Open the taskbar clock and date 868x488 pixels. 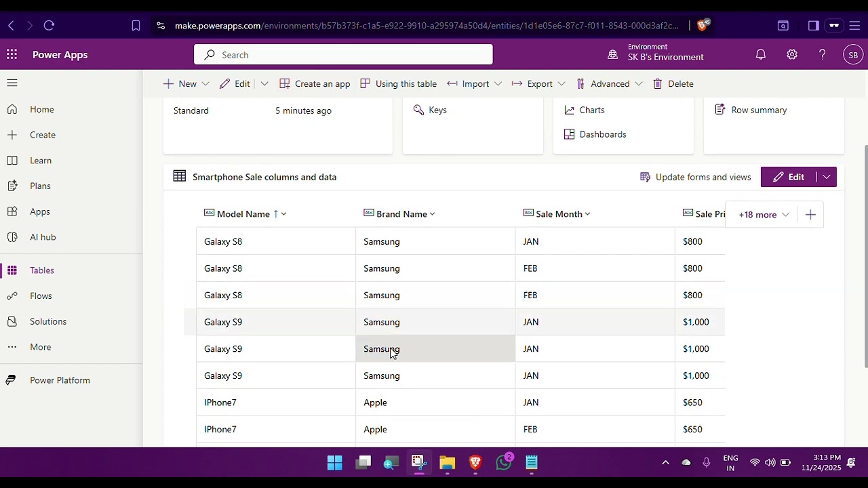821,463
